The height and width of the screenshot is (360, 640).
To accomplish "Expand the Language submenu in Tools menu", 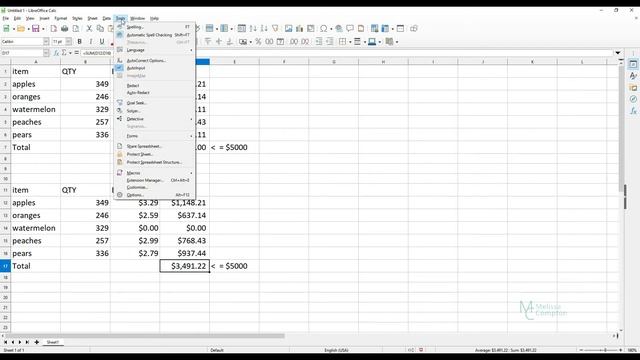I will 154,50.
